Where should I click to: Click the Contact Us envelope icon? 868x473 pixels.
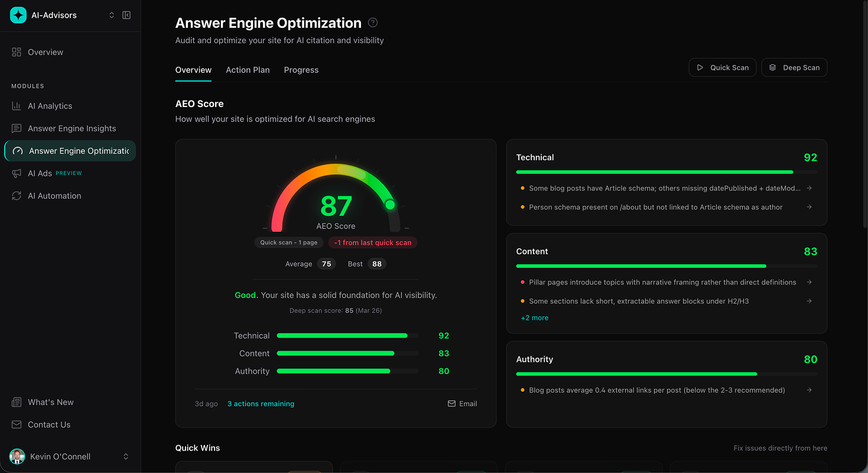(x=17, y=425)
